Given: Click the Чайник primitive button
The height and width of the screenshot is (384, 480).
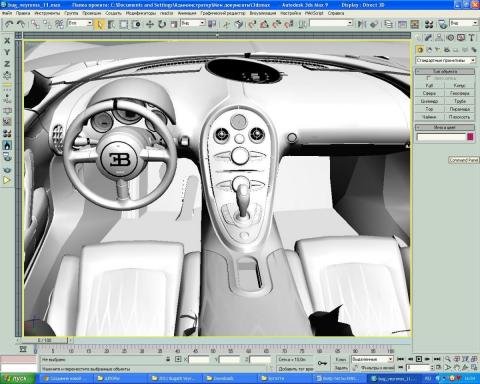Looking at the screenshot, I should (429, 117).
